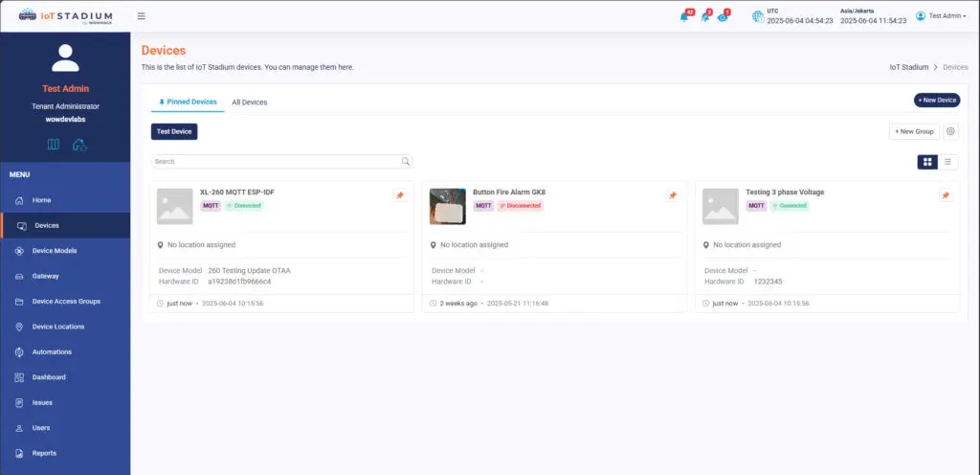Image resolution: width=980 pixels, height=475 pixels.
Task: Open the Test Admin user dropdown
Action: pos(940,16)
